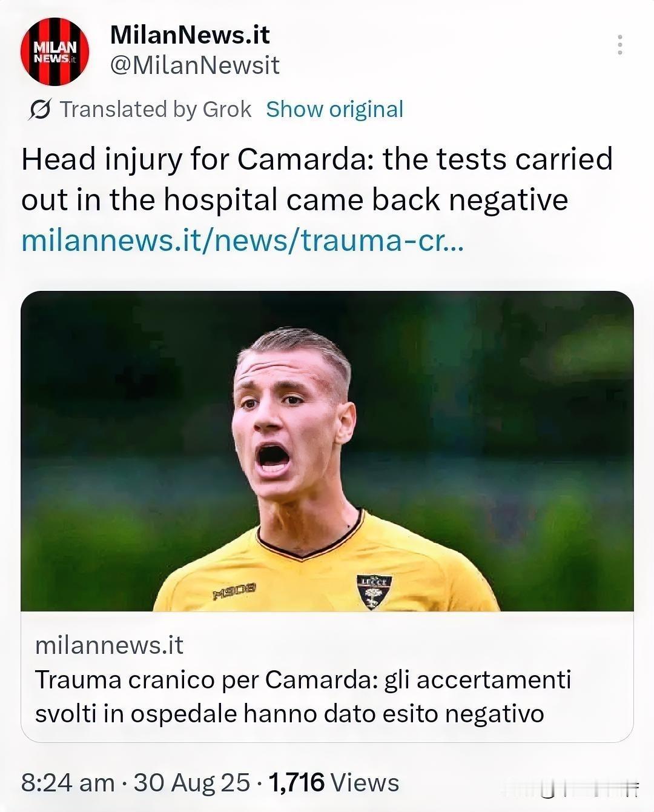This screenshot has height=812, width=654.
Task: Open the Camarda article preview image
Action: pos(327,451)
